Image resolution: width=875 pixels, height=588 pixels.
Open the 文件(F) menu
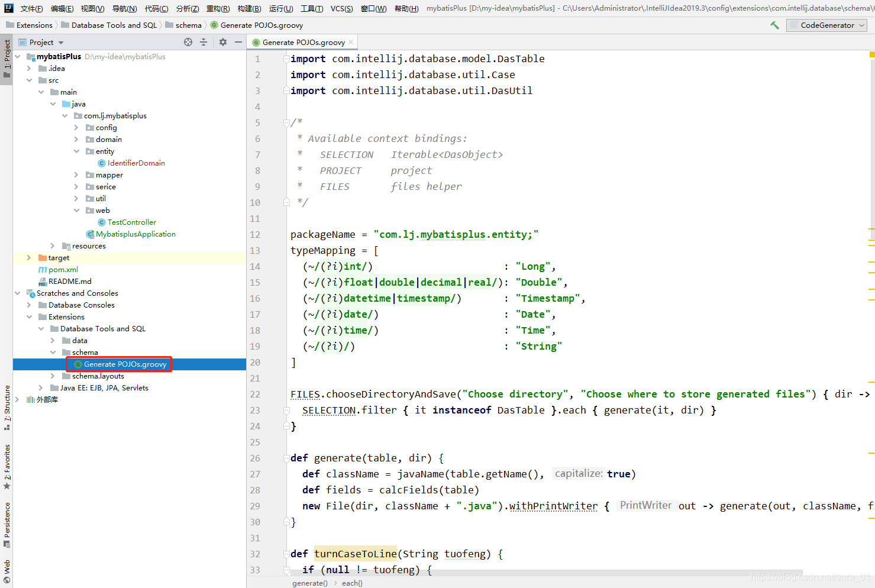pyautogui.click(x=31, y=8)
